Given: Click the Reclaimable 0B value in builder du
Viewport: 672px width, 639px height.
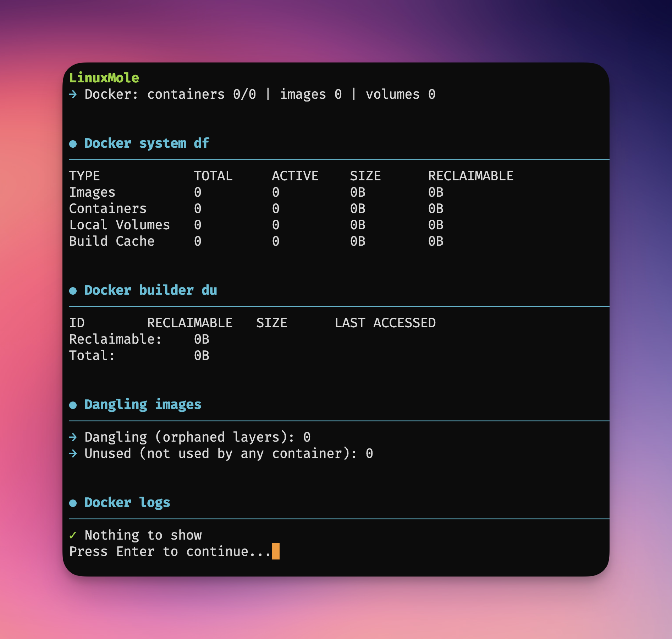Looking at the screenshot, I should [x=202, y=339].
